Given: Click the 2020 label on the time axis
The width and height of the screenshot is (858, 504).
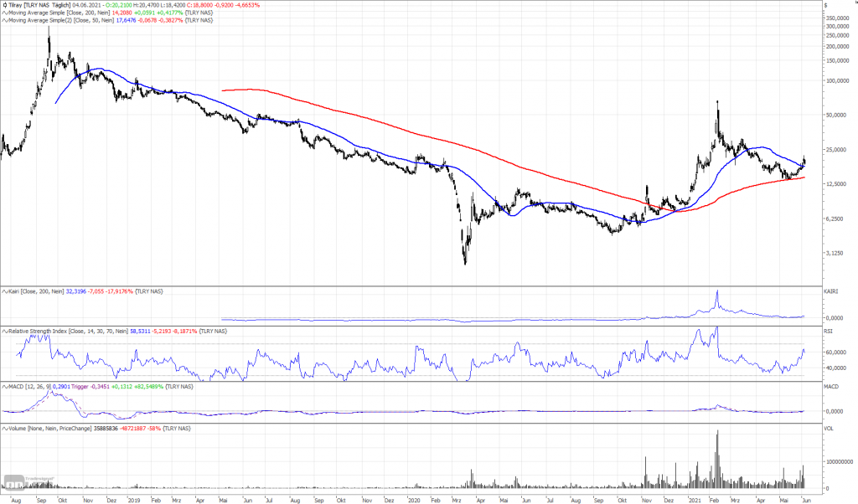Looking at the screenshot, I should (x=414, y=500).
